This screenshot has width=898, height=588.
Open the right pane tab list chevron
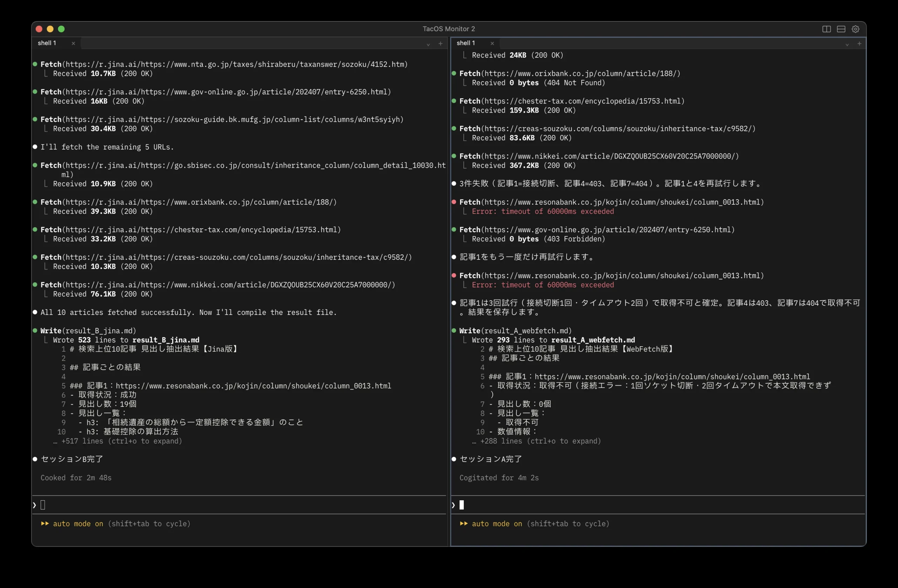coord(847,44)
